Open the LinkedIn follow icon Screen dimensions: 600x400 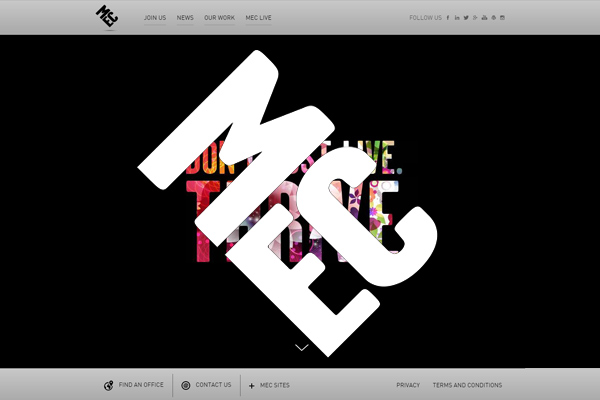click(457, 18)
